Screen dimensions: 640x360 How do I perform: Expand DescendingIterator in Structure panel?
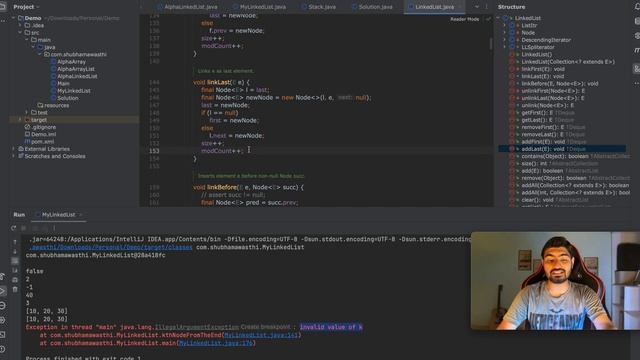pyautogui.click(x=505, y=40)
